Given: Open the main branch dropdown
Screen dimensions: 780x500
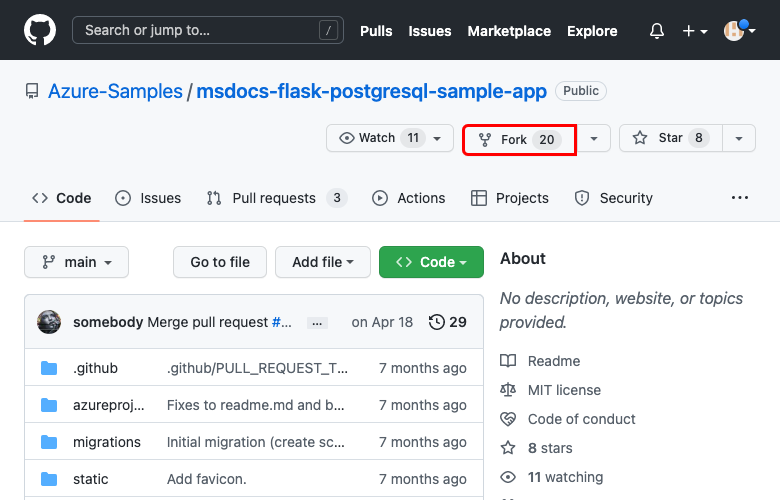Looking at the screenshot, I should tap(76, 262).
